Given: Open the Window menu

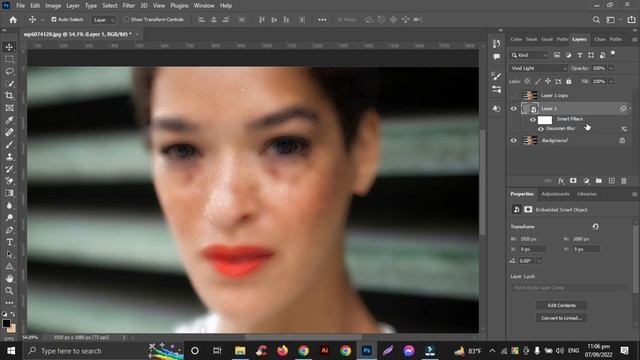Looking at the screenshot, I should tap(204, 6).
